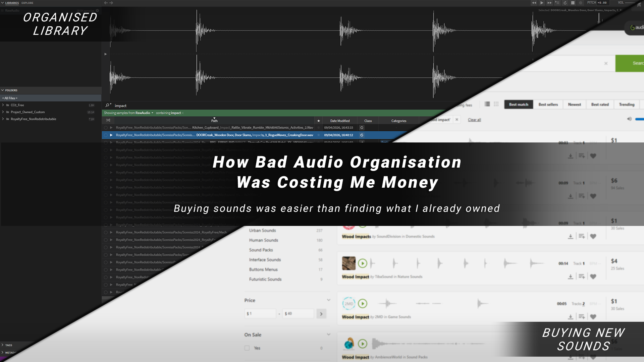Screen dimensions: 644x362
Task: Clear the AudioJungle search box
Action: tap(606, 63)
